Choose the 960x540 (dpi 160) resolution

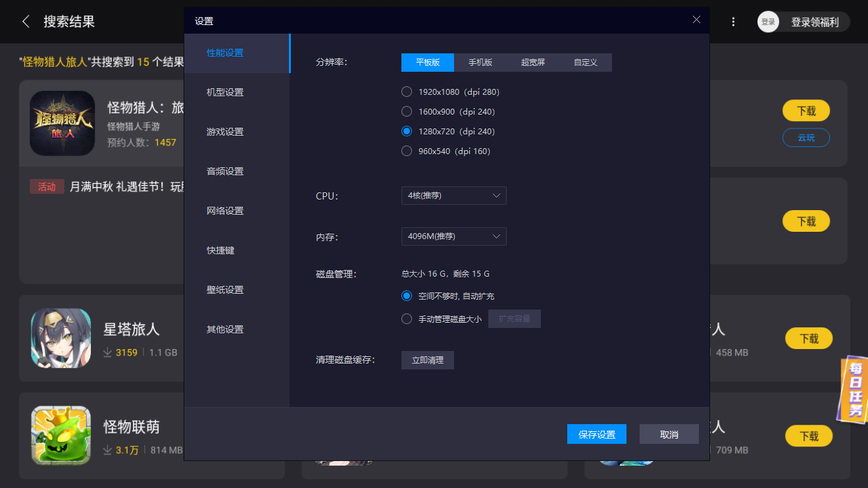[407, 151]
